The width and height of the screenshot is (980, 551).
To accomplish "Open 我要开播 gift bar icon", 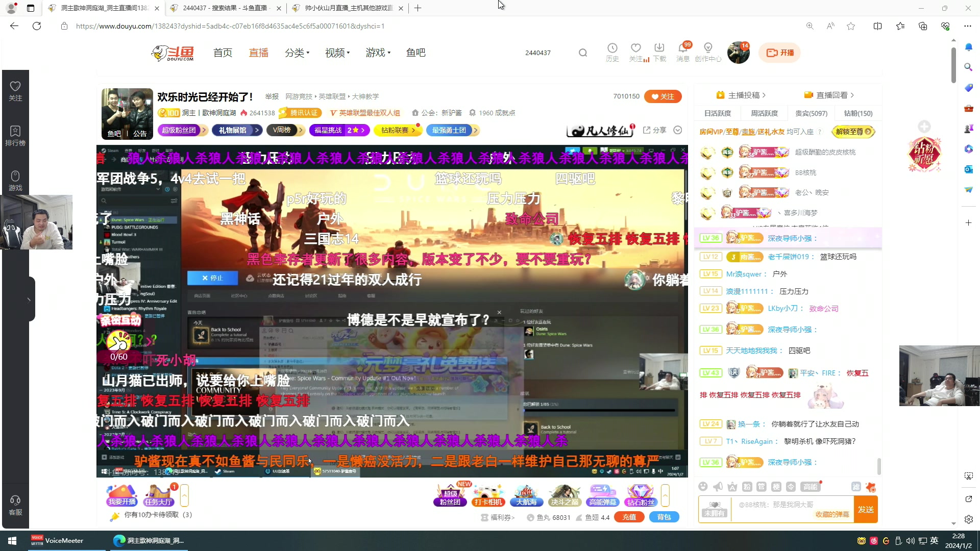I will click(x=121, y=495).
